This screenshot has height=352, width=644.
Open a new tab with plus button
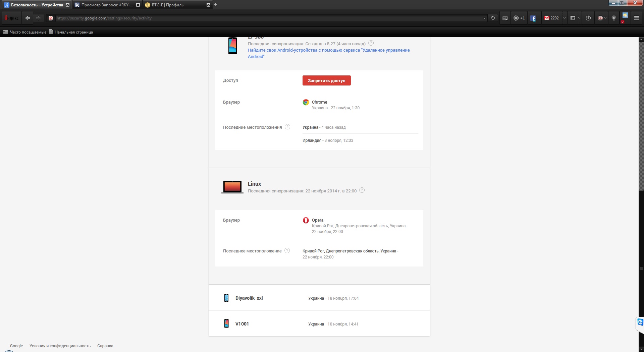pos(216,5)
